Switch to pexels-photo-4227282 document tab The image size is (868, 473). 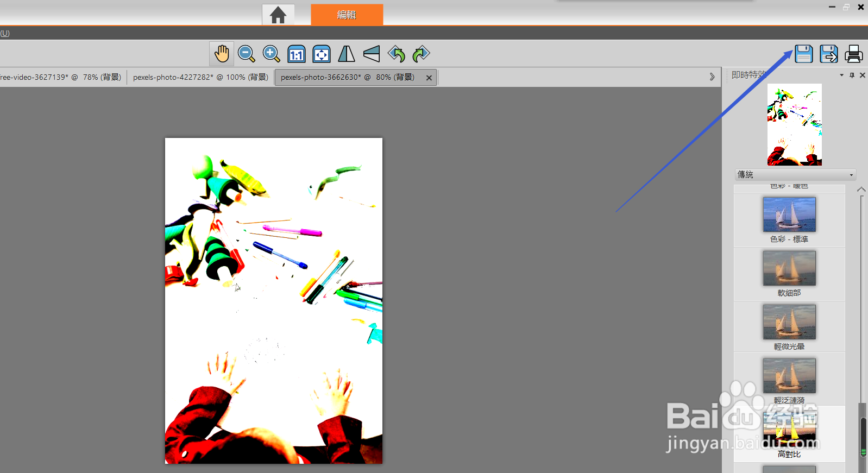tap(200, 77)
